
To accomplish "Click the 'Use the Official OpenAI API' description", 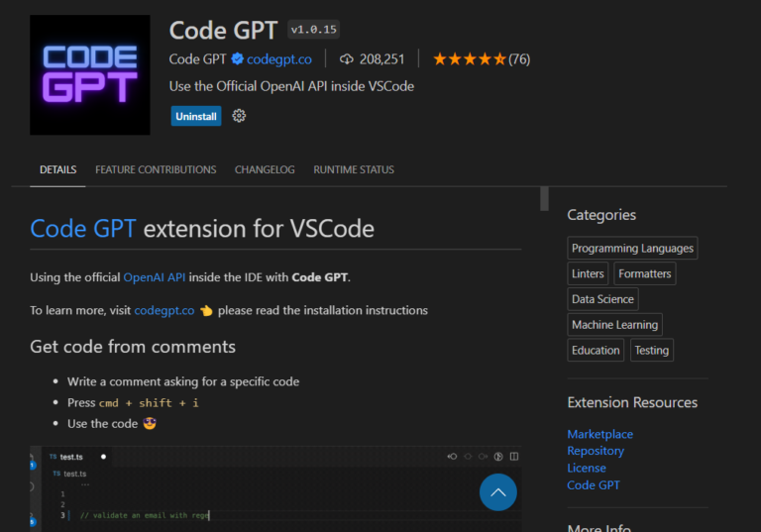I will (291, 86).
